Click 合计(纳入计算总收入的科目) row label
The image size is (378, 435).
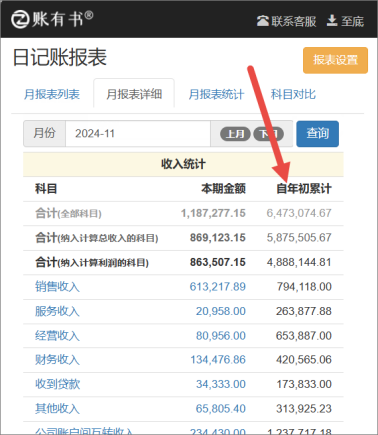(x=97, y=238)
